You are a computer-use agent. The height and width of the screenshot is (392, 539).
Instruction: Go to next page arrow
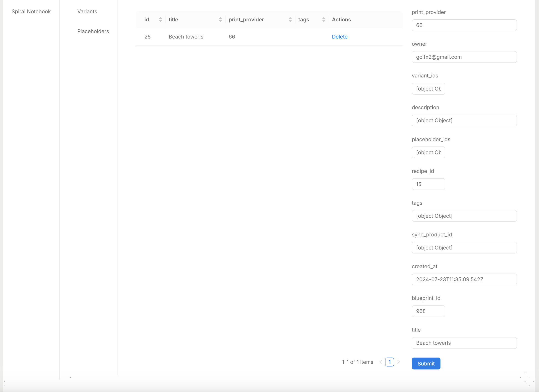point(399,362)
